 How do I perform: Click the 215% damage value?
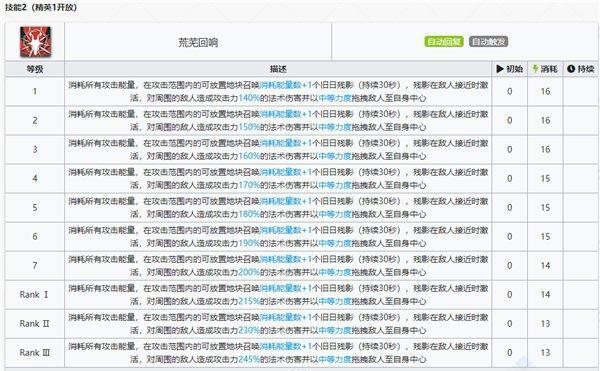point(249,301)
